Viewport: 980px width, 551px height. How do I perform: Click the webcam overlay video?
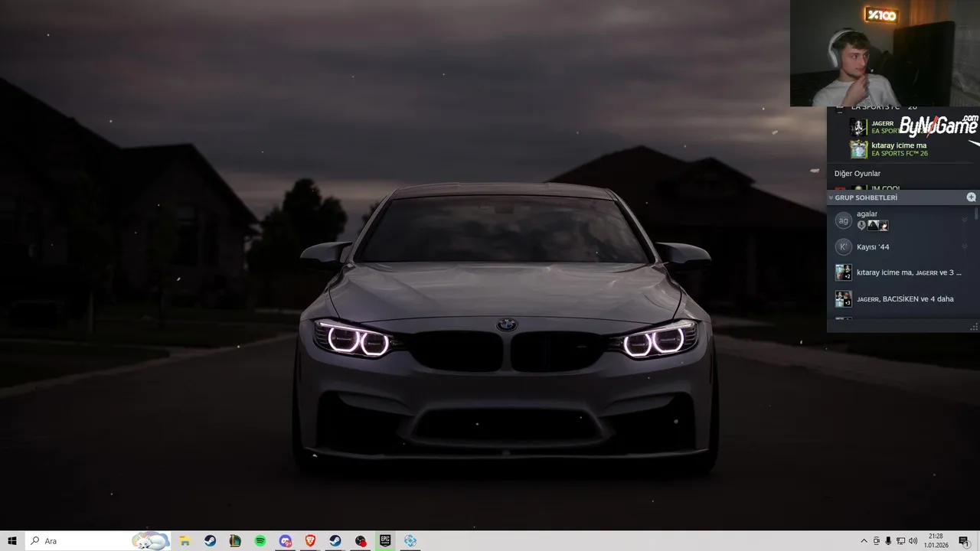point(885,53)
